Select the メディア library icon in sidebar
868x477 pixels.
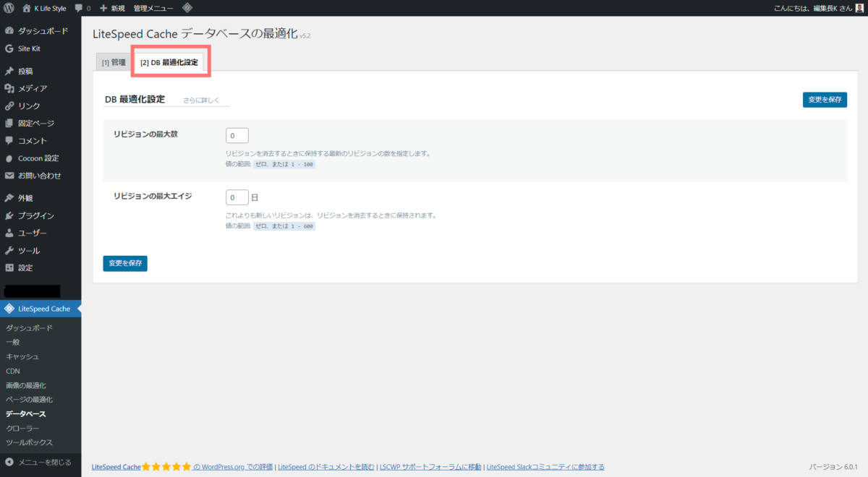point(10,88)
